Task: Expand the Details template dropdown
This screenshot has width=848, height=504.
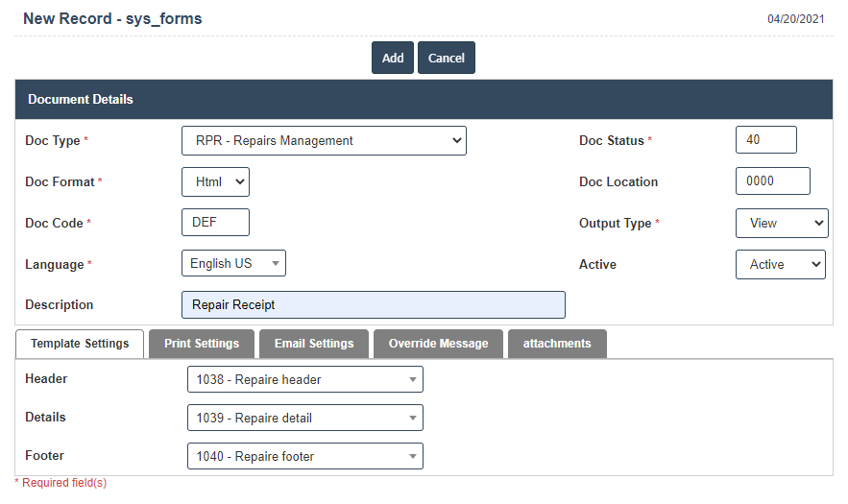Action: tap(304, 418)
